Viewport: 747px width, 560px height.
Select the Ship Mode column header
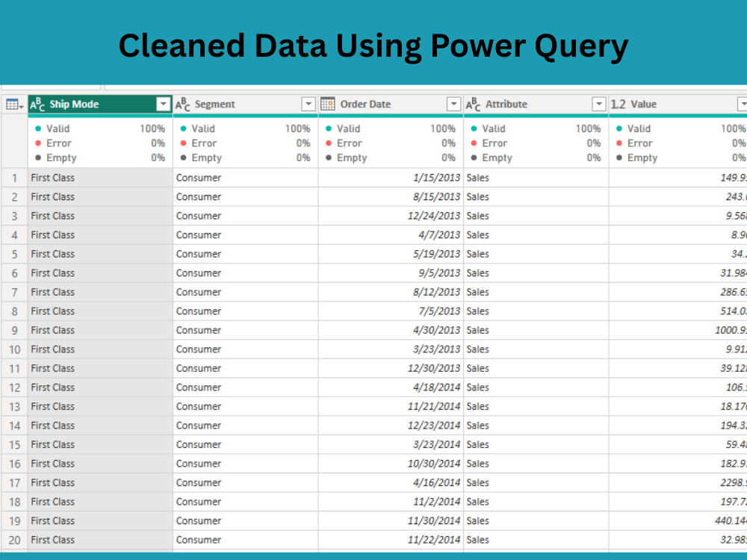100,105
